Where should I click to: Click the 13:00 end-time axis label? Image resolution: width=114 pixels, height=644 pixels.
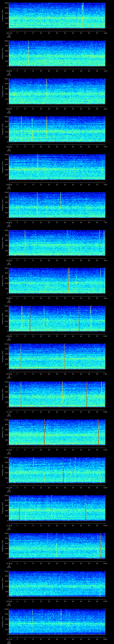point(105,450)
